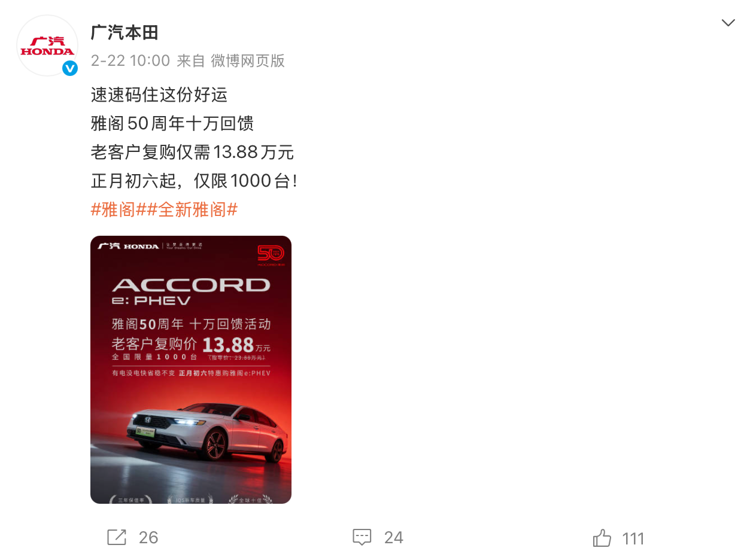Click the post line 老客户复购仅需13.88万元

tap(192, 152)
